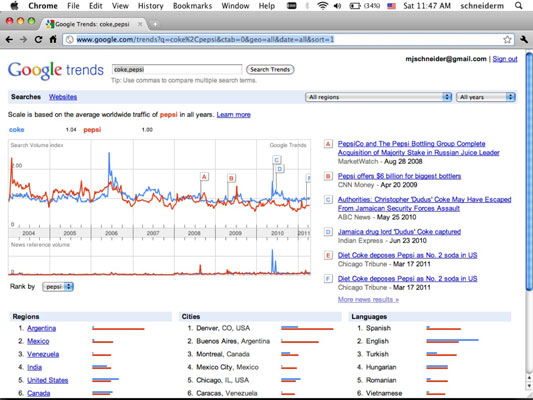533x400 pixels.
Task: Click the blue F news marker in legend
Action: [x=328, y=279]
